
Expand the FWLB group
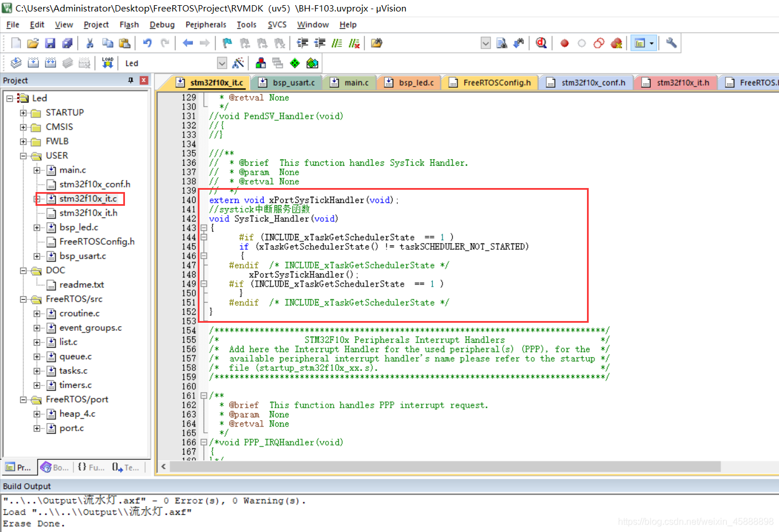click(x=24, y=142)
